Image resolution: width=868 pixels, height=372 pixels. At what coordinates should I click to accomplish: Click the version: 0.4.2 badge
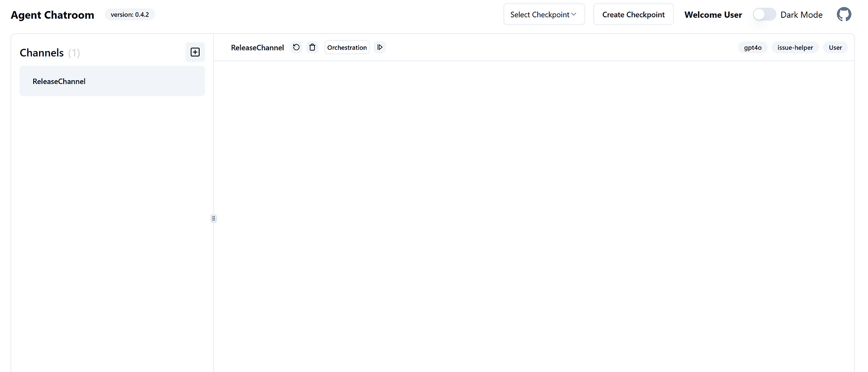130,14
